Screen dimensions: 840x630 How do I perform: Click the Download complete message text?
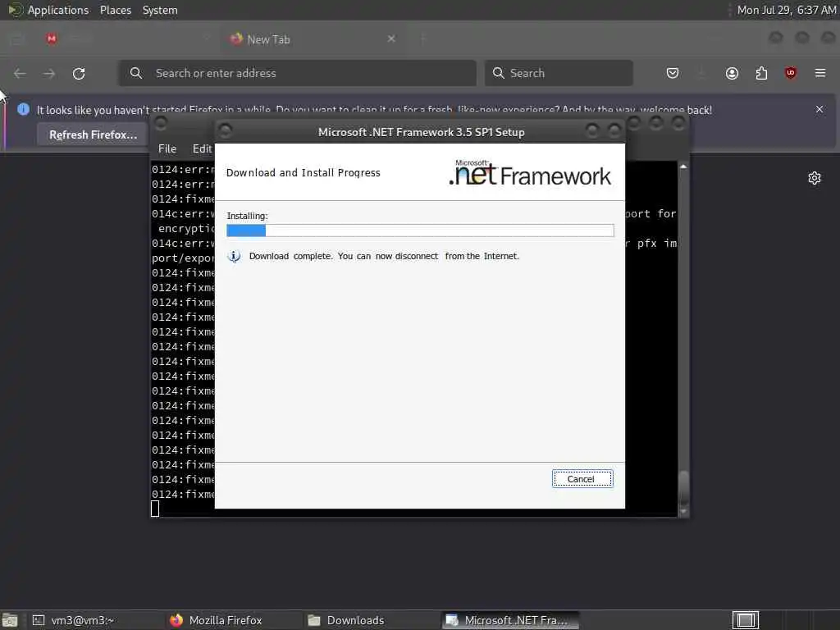point(384,256)
